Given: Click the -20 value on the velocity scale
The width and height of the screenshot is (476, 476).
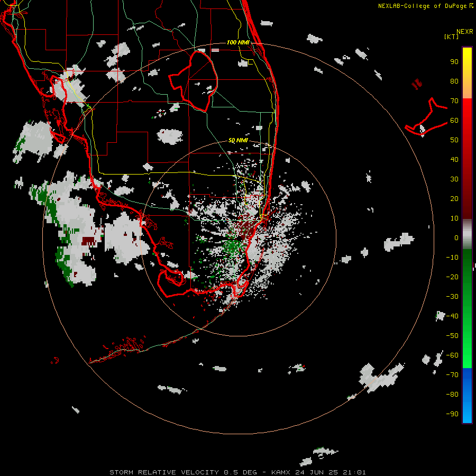Looking at the screenshot, I should tap(452, 277).
